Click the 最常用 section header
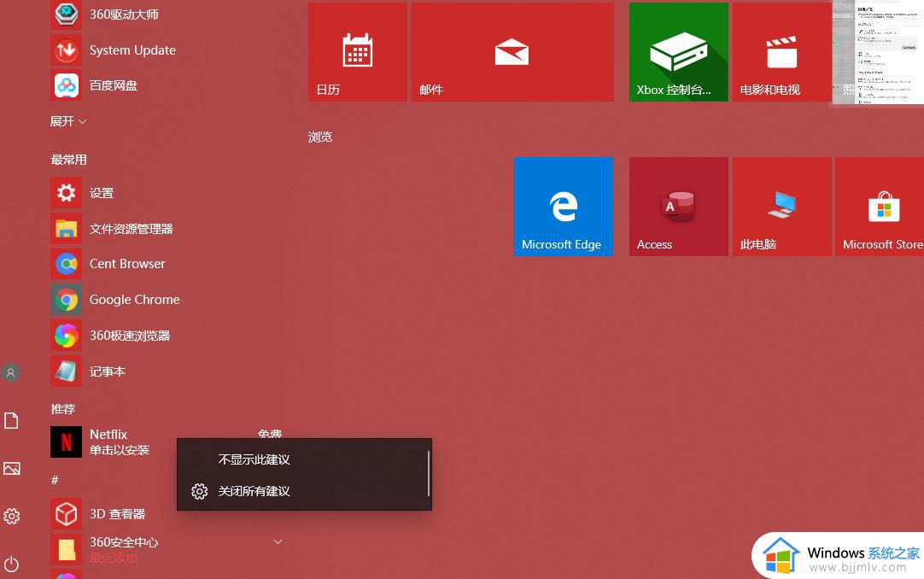 tap(69, 160)
